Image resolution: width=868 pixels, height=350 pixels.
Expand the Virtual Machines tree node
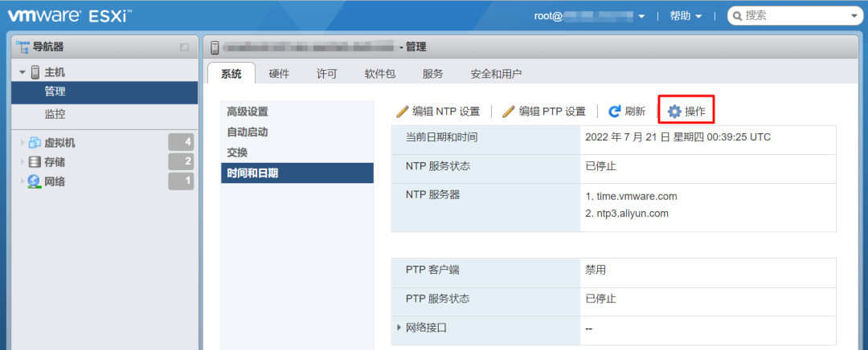click(x=23, y=143)
